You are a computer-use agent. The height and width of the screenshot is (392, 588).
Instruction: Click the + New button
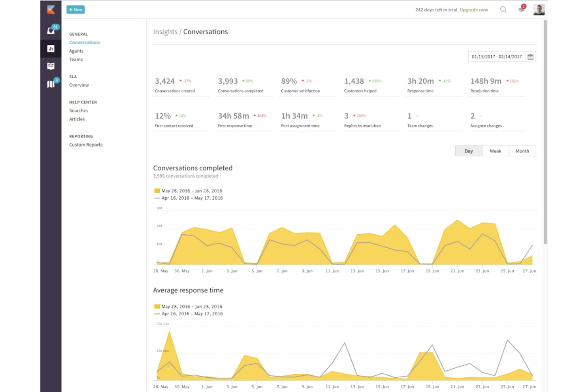pyautogui.click(x=75, y=10)
